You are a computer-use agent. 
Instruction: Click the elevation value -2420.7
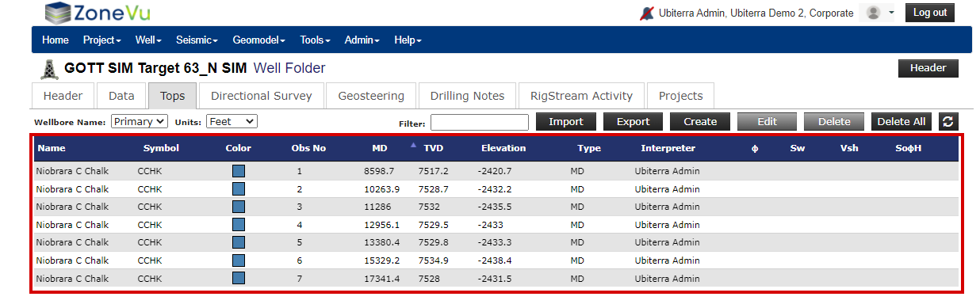click(x=495, y=171)
